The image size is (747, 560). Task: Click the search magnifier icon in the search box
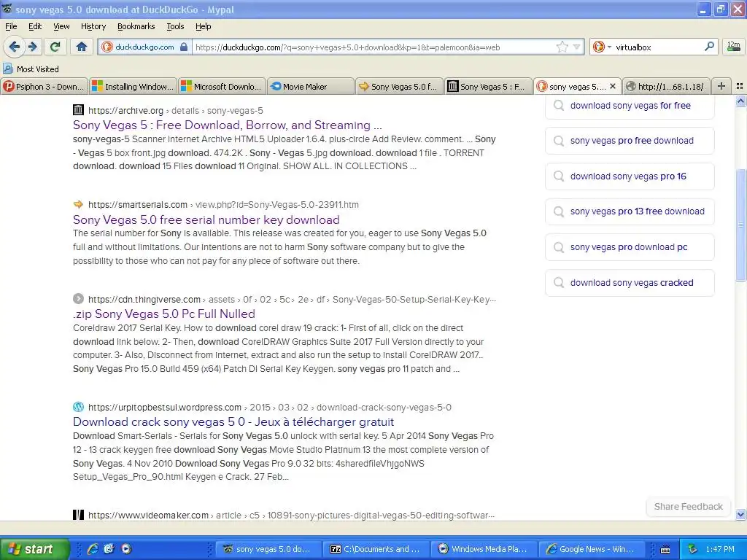(x=709, y=46)
